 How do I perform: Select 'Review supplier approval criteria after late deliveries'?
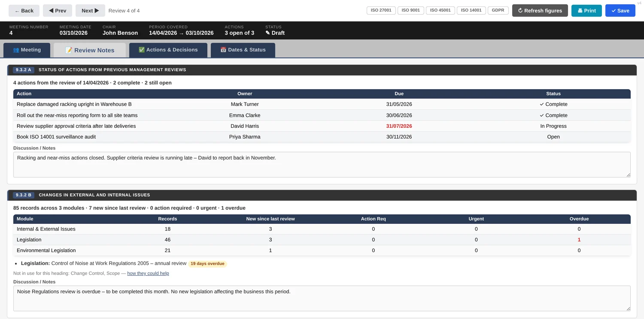click(x=76, y=126)
